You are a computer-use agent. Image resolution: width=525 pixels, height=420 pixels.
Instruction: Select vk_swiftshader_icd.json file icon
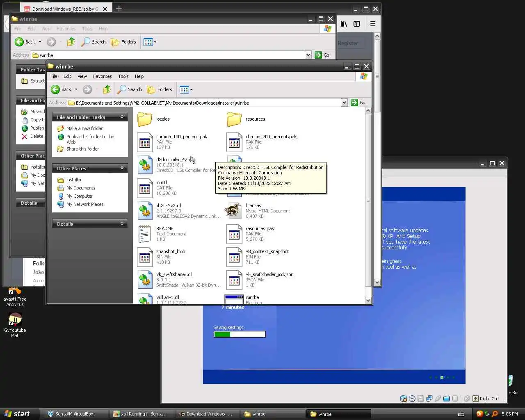234,280
